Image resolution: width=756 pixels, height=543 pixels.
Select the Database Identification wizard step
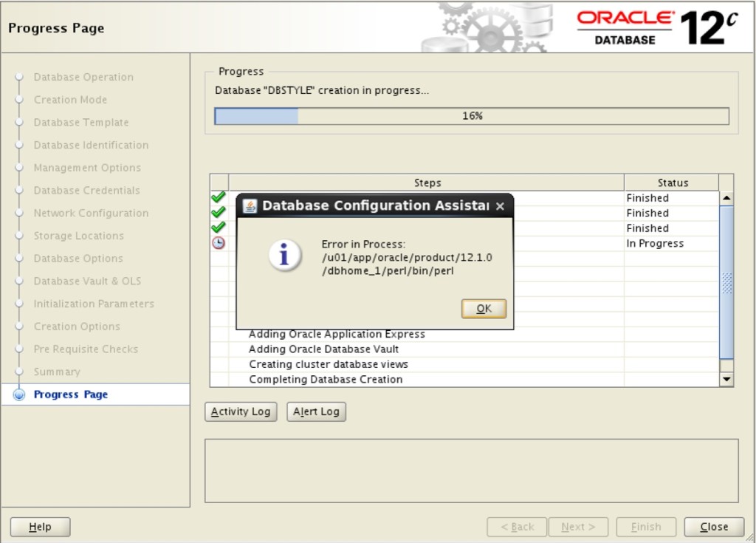[91, 146]
